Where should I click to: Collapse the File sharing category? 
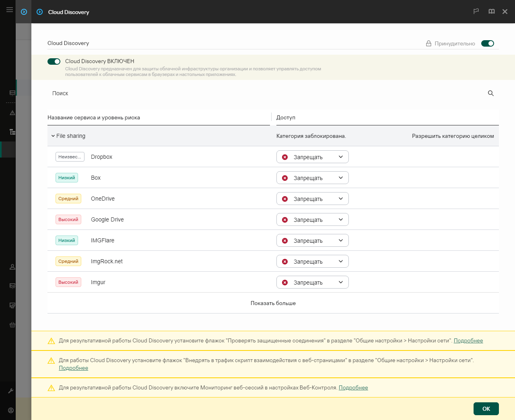(53, 136)
